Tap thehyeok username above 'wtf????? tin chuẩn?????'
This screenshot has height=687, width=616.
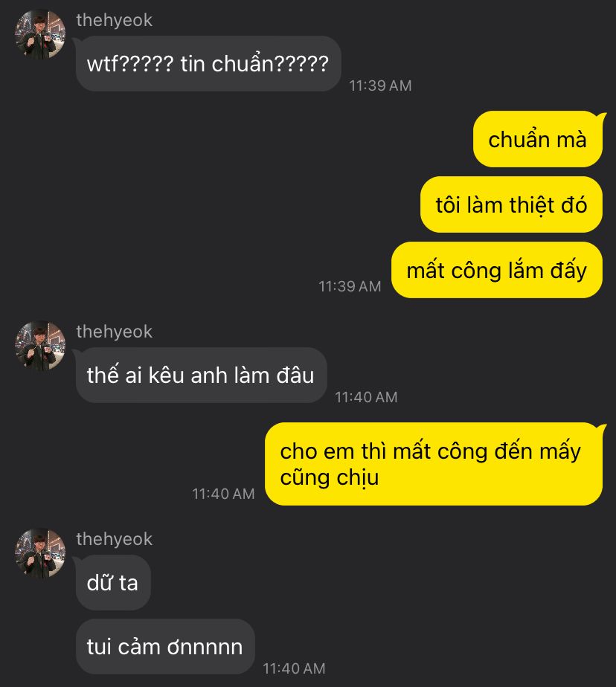tap(114, 20)
